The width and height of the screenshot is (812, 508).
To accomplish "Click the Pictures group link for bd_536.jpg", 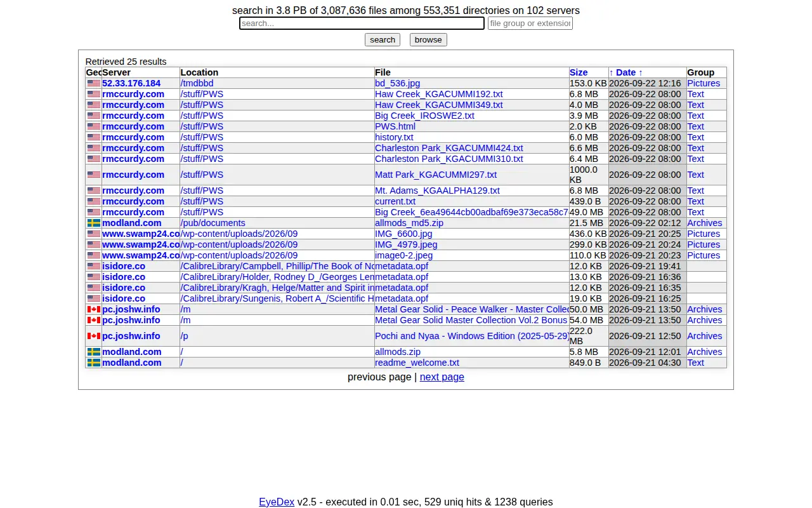I will pos(704,83).
